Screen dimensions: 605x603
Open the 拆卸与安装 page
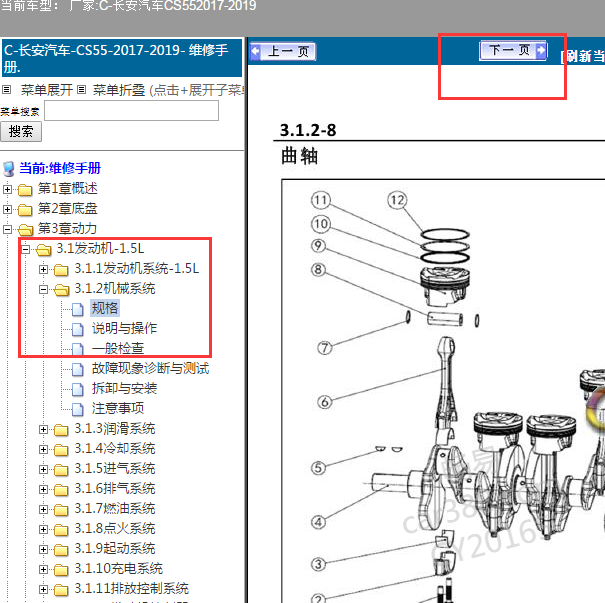point(124,388)
